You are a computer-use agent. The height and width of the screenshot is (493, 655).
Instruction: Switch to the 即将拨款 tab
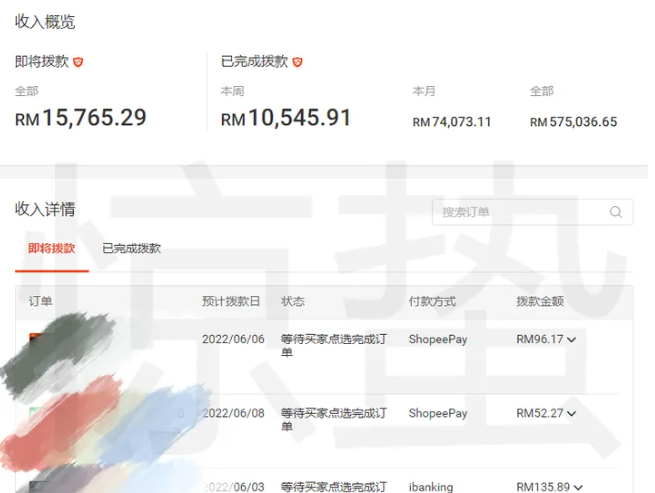point(51,248)
